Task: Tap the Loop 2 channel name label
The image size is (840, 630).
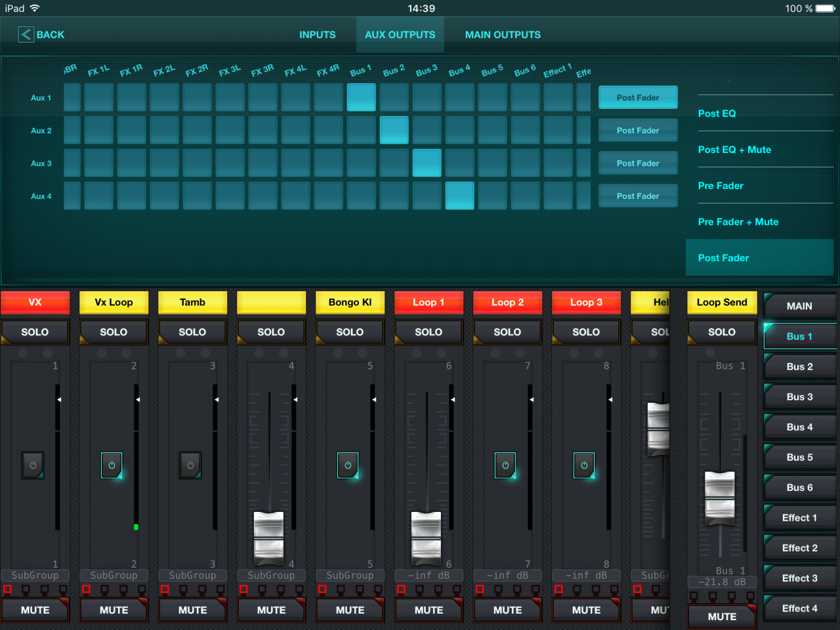Action: pos(507,303)
